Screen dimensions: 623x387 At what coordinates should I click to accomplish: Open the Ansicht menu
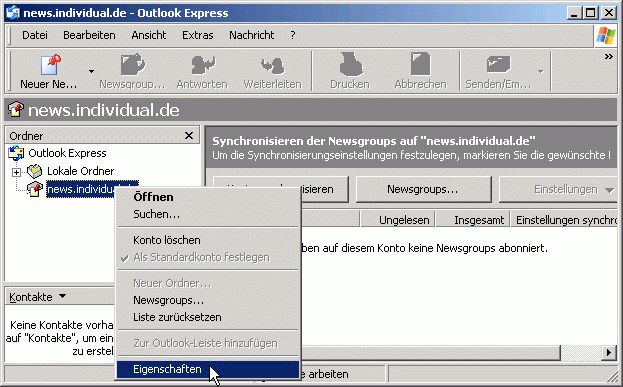tap(149, 35)
